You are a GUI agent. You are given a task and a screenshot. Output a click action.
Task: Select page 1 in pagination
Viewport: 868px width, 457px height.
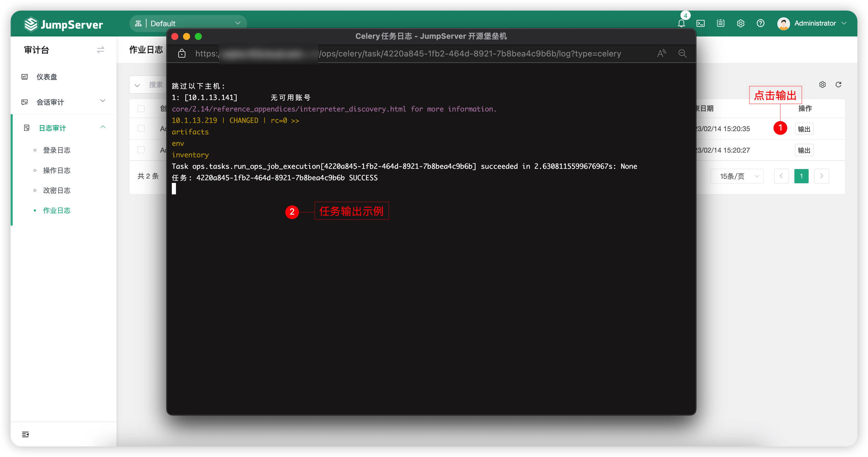[x=801, y=176]
